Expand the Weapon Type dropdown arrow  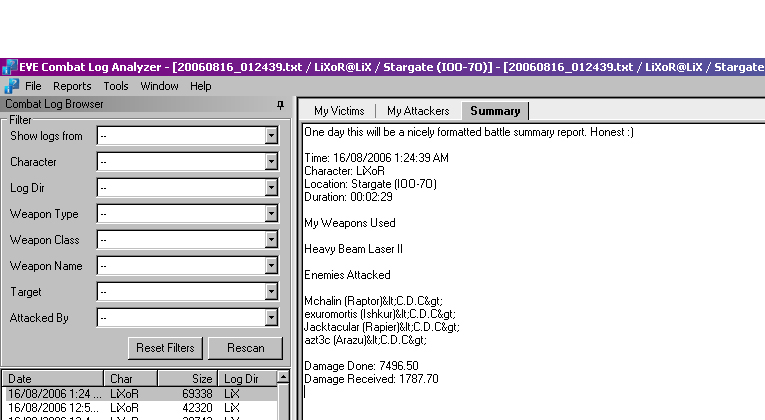[x=271, y=214]
